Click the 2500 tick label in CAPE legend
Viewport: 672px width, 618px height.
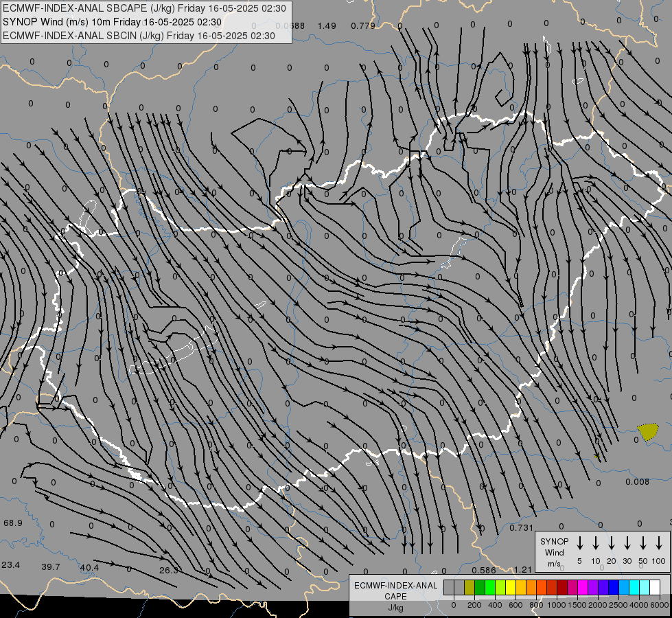(x=618, y=605)
